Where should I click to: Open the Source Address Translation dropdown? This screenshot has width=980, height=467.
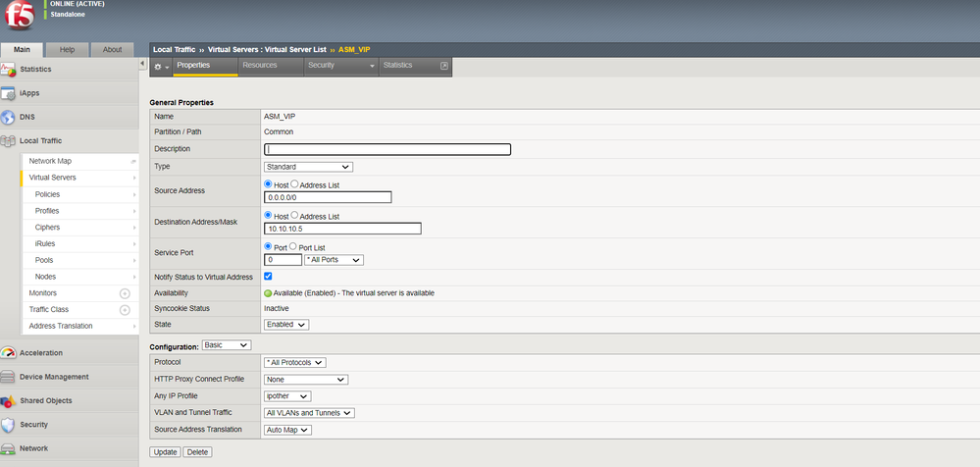287,430
